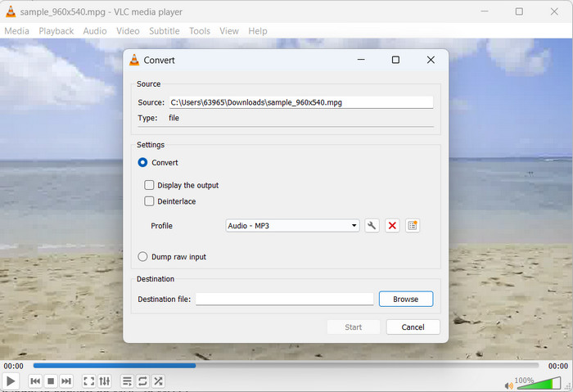This screenshot has width=573, height=392.
Task: Cancel the Convert dialog
Action: [413, 327]
